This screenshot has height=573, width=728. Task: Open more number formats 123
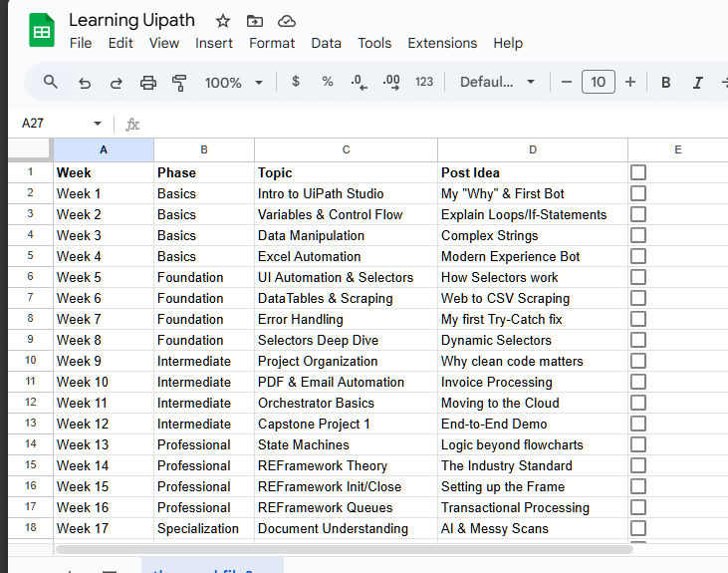424,82
